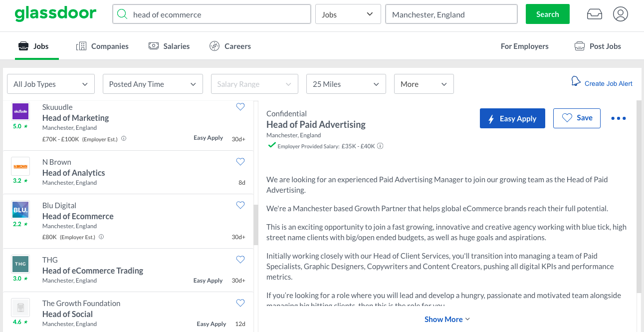Viewport: 644px width, 332px height.
Task: Toggle heart for THG Head of eCommerce Trading
Action: tap(240, 260)
